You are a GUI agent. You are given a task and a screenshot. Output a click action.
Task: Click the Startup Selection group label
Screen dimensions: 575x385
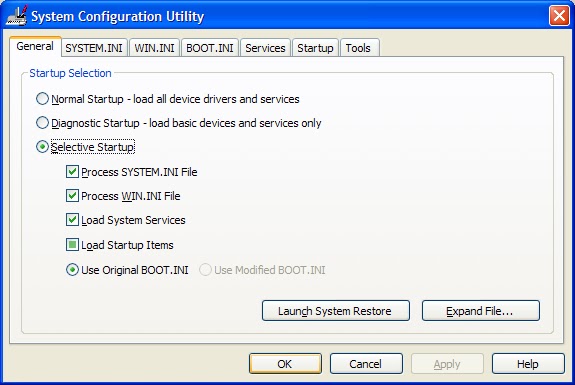tap(70, 73)
